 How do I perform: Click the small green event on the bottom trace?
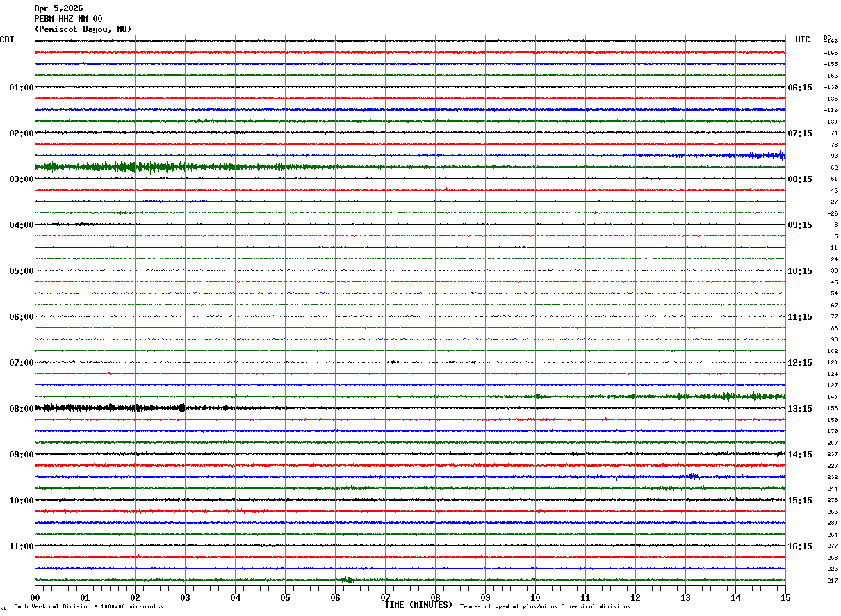(348, 580)
